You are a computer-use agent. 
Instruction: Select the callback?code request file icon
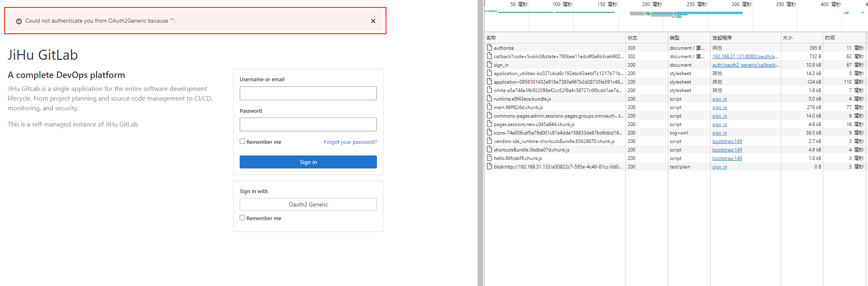point(489,56)
